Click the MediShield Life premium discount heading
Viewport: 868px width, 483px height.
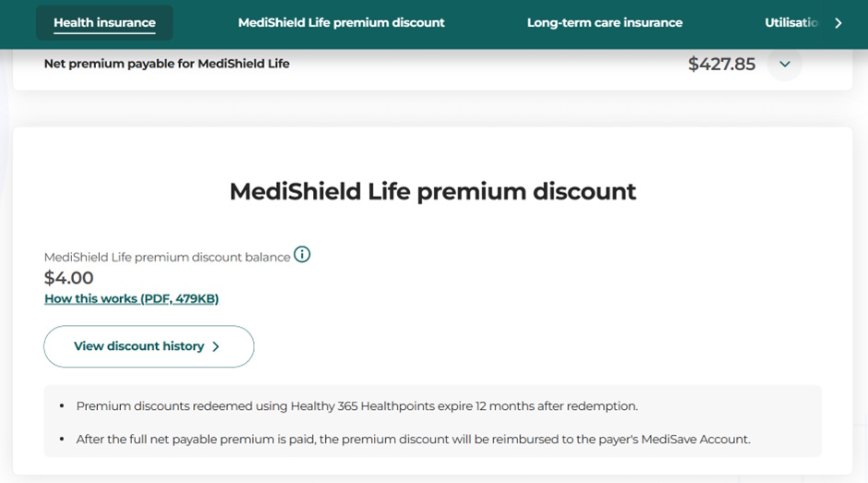pos(432,191)
